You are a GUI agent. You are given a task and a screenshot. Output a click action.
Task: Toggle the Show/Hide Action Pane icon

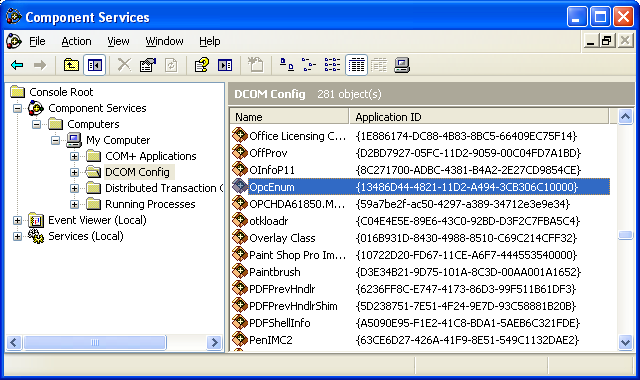(x=225, y=65)
